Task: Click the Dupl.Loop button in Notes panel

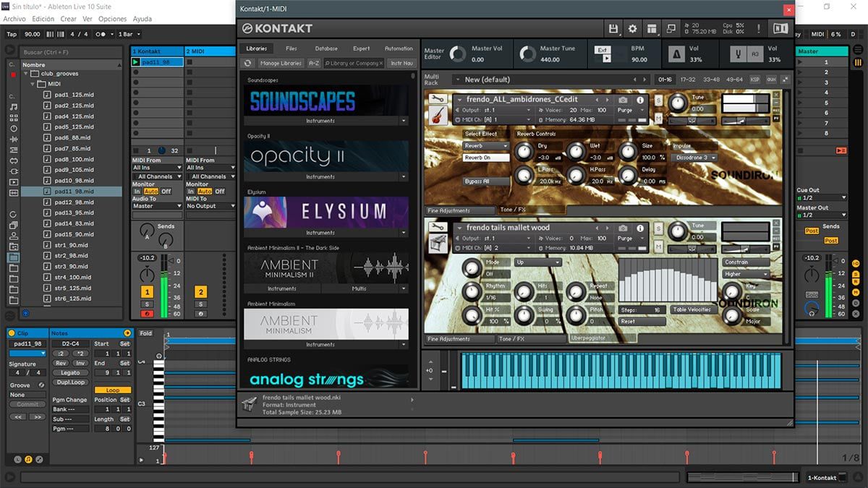Action: pyautogui.click(x=71, y=382)
